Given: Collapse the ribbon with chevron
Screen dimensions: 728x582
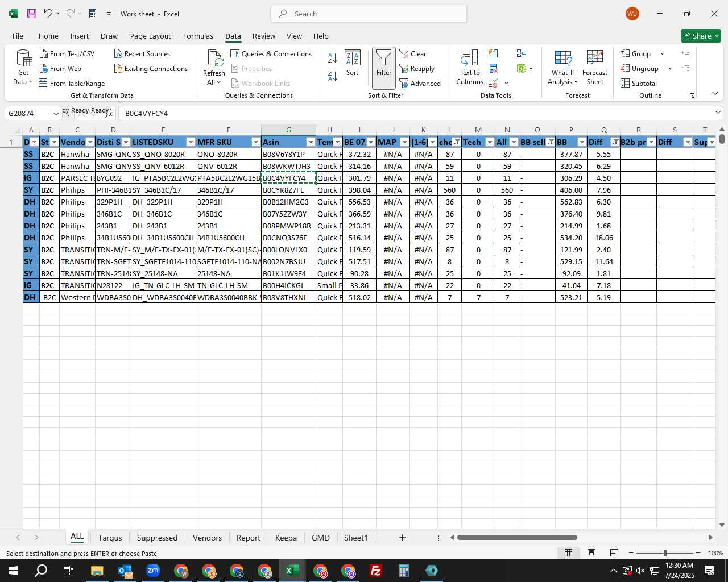Looking at the screenshot, I should pyautogui.click(x=715, y=93).
